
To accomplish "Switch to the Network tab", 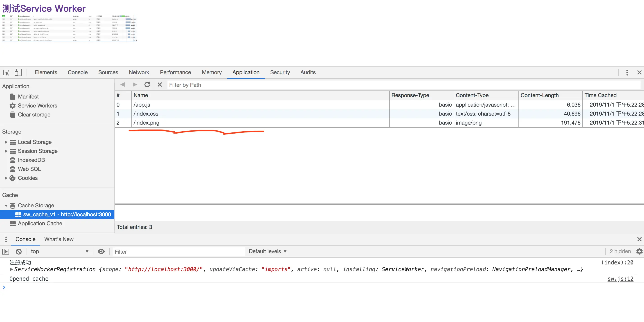I will click(x=139, y=72).
